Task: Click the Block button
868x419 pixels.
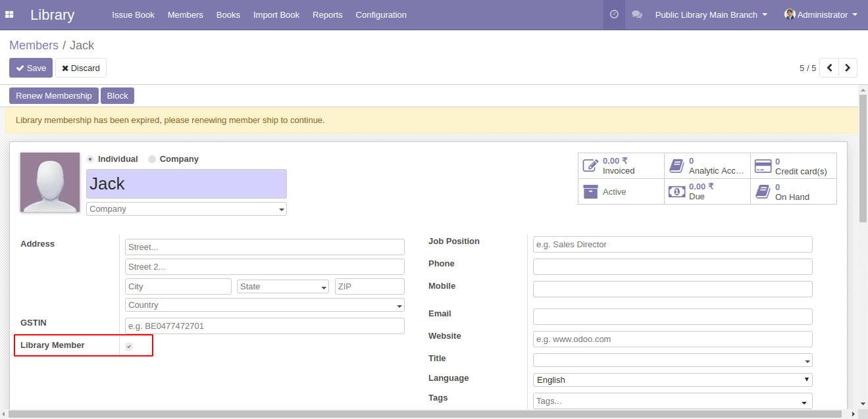Action: point(117,96)
